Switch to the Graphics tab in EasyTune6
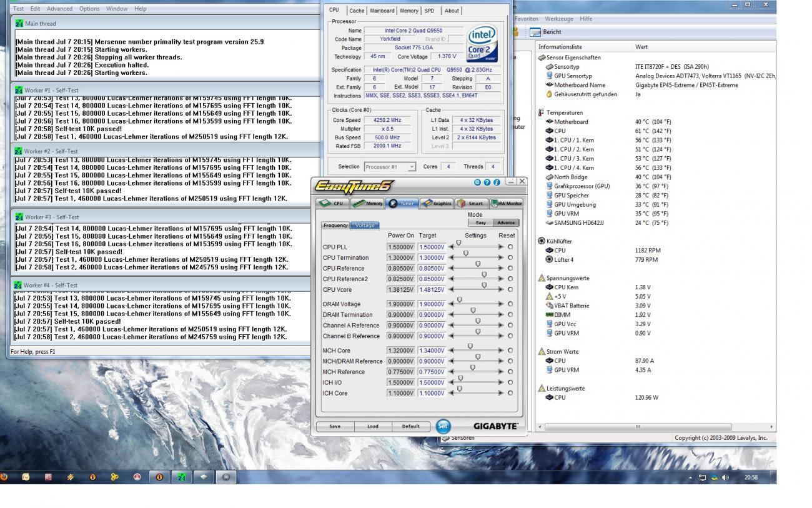The width and height of the screenshot is (812, 508). tap(435, 203)
